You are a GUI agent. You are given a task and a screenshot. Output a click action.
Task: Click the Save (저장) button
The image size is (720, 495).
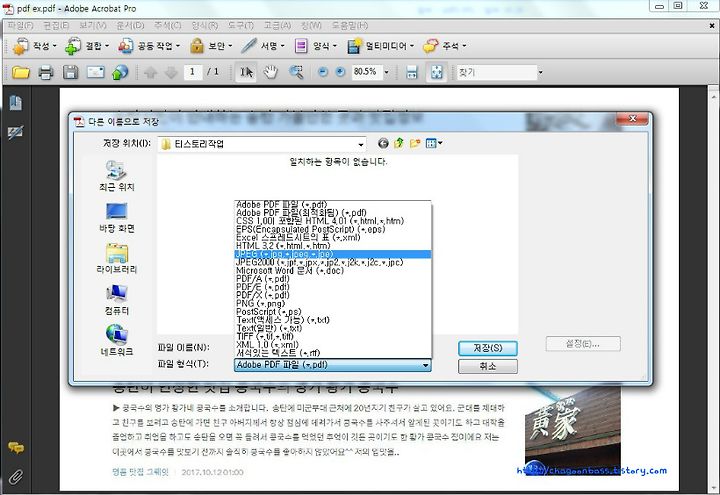click(488, 349)
